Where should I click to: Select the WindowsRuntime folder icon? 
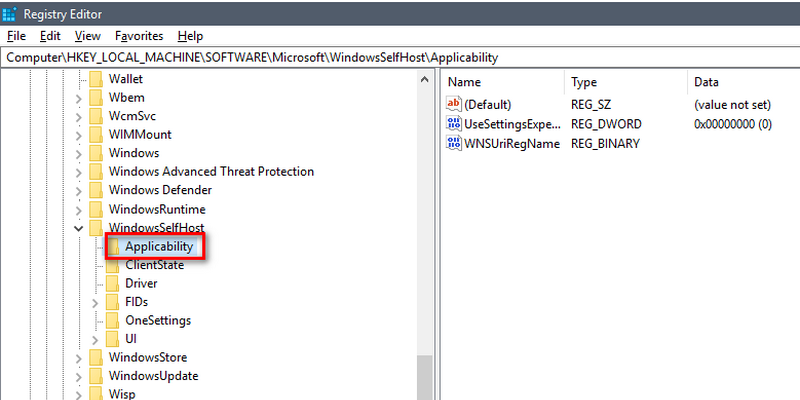[96, 209]
